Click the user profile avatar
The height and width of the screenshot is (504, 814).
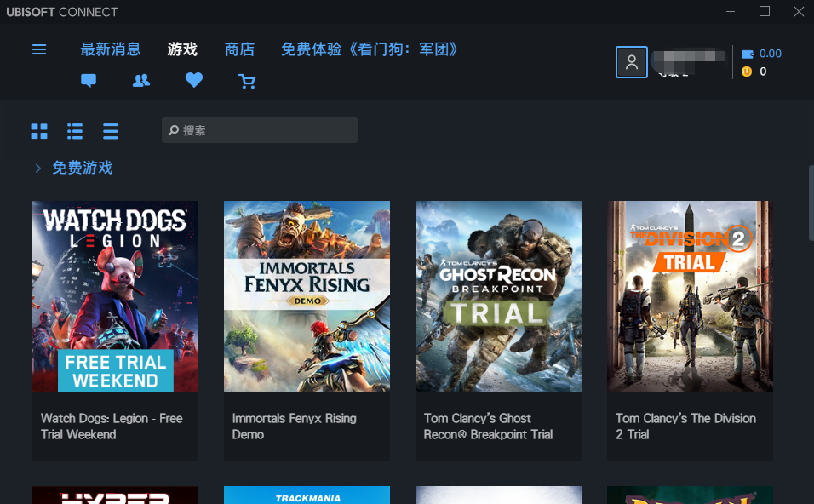tap(631, 62)
